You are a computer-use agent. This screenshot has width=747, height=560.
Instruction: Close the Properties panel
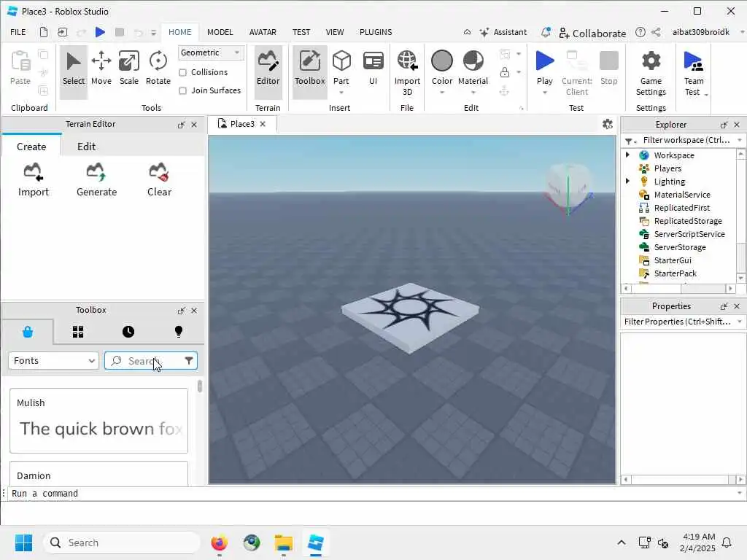pyautogui.click(x=737, y=306)
